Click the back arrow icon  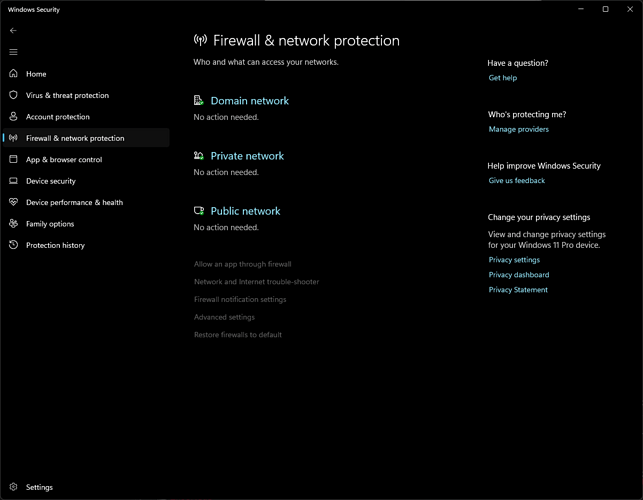point(13,31)
